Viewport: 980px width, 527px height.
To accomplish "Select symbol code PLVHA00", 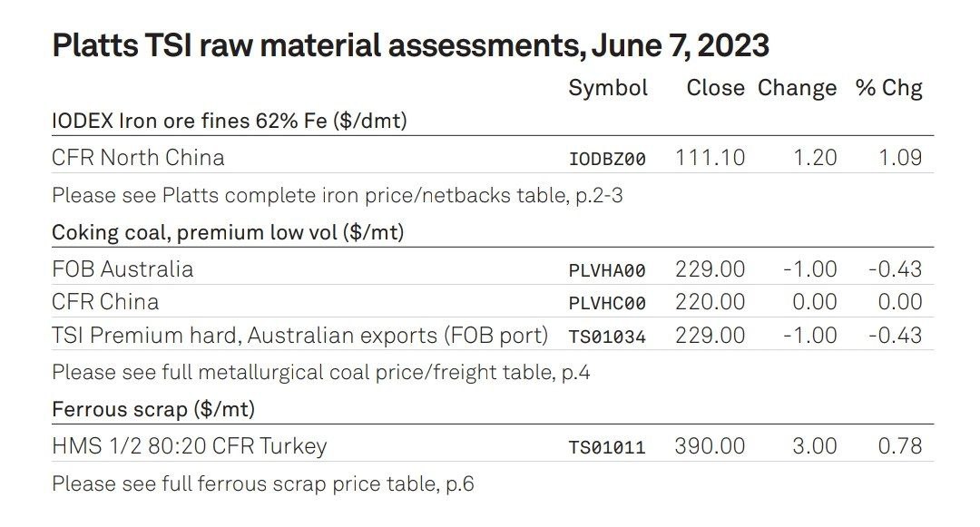I will [607, 270].
